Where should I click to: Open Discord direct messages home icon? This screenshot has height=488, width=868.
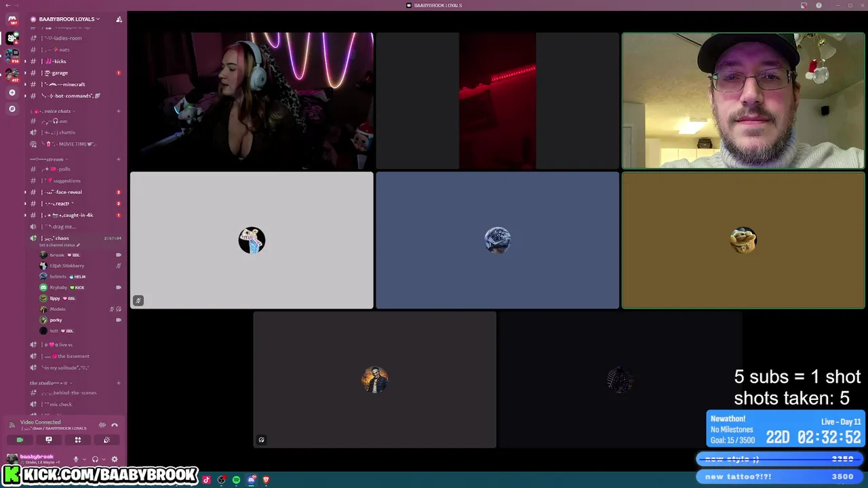[12, 20]
